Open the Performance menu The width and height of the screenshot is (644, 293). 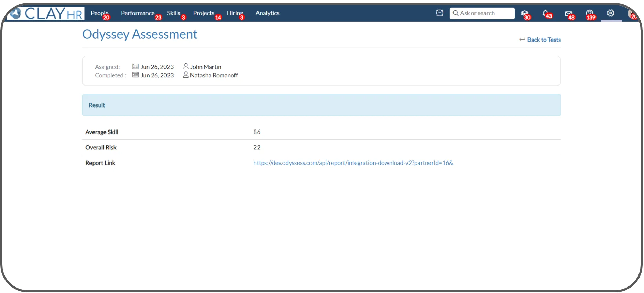click(x=138, y=13)
